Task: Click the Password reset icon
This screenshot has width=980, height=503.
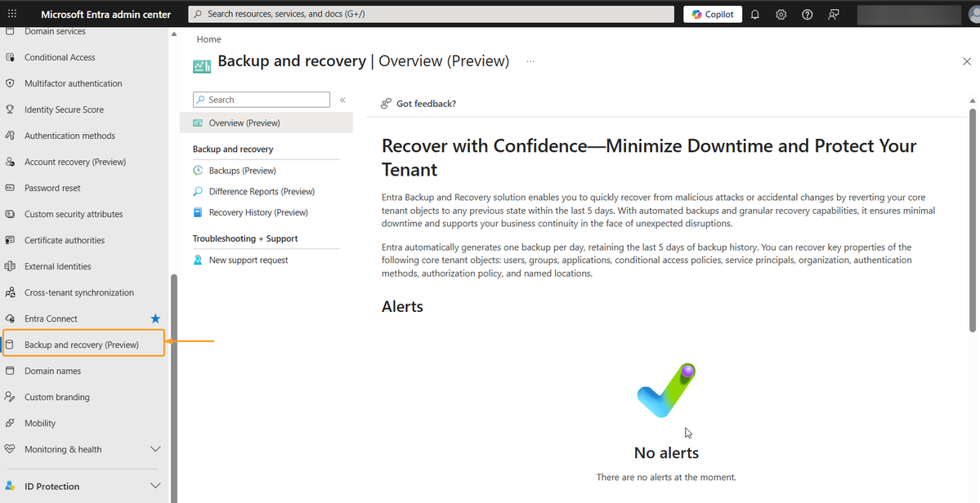Action: (x=10, y=188)
